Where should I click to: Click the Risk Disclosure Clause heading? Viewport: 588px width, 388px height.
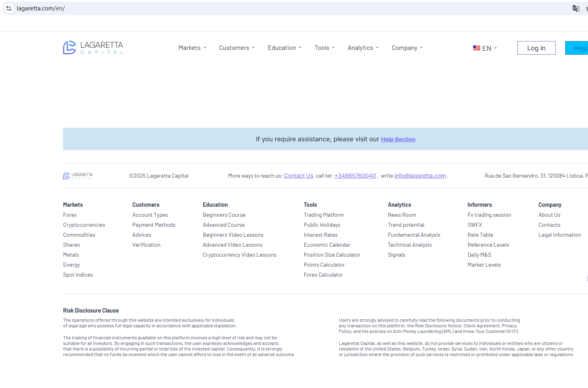pyautogui.click(x=91, y=311)
